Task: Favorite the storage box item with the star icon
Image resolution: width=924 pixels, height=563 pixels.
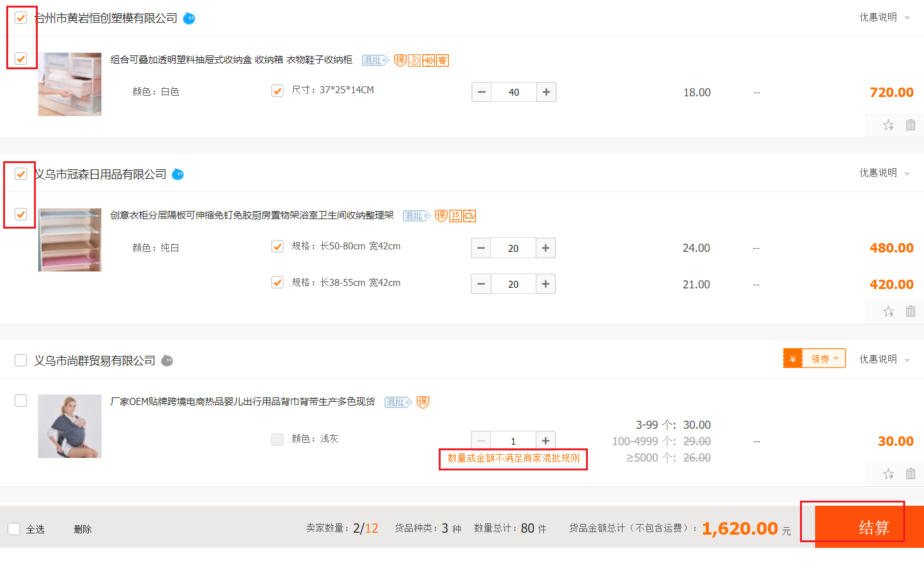Action: [888, 125]
